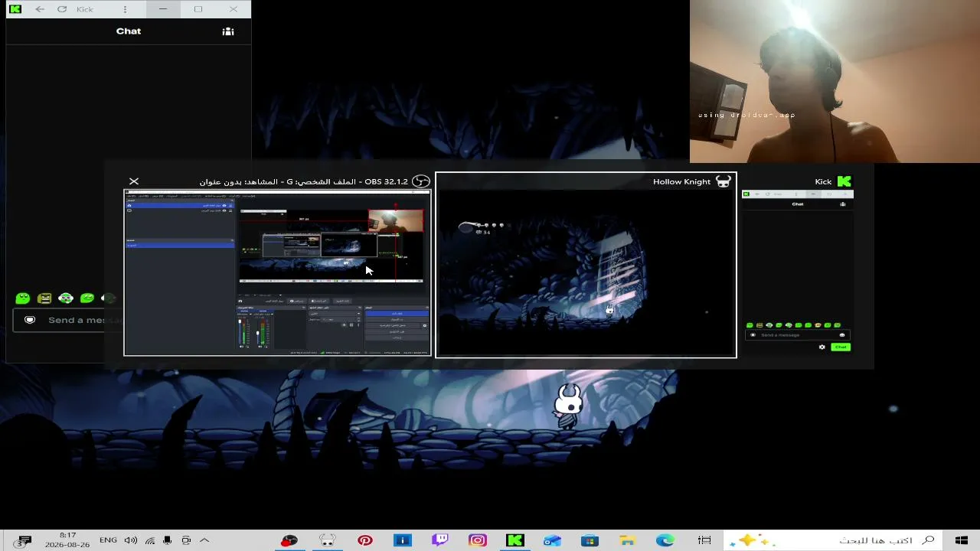The width and height of the screenshot is (980, 551).
Task: Open network settings from the tray Wi-Fi icon
Action: [150, 540]
